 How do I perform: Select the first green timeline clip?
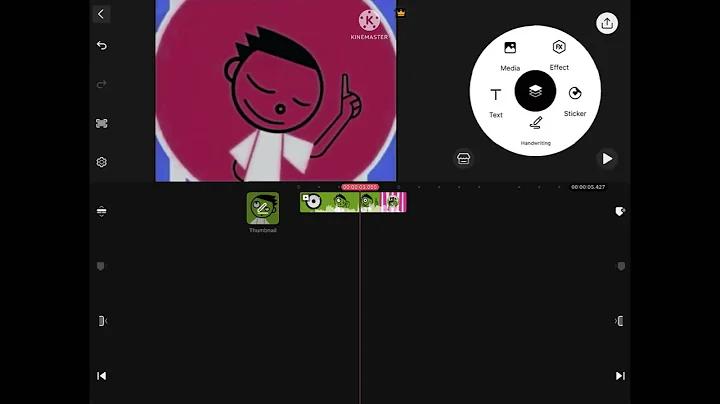click(x=329, y=202)
